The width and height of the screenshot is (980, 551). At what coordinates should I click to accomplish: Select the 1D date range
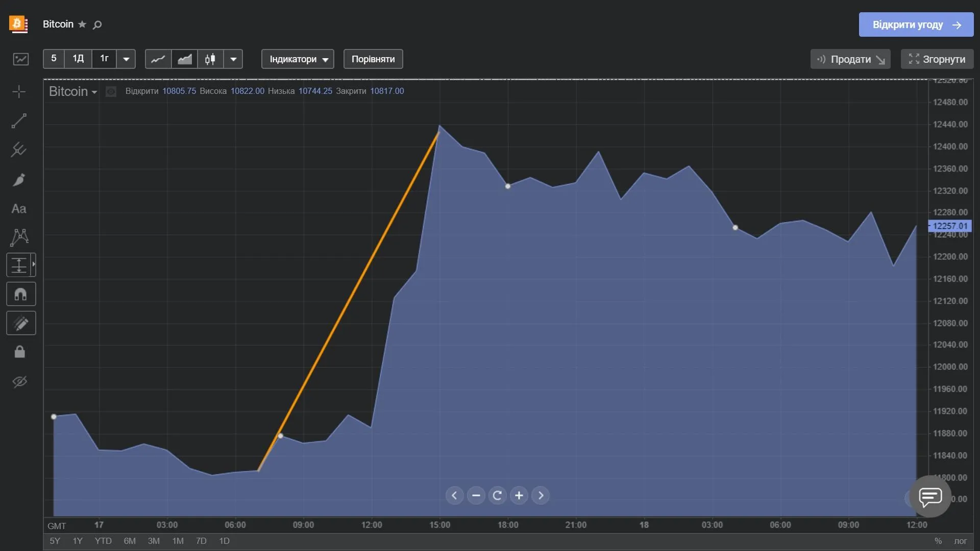tap(224, 541)
